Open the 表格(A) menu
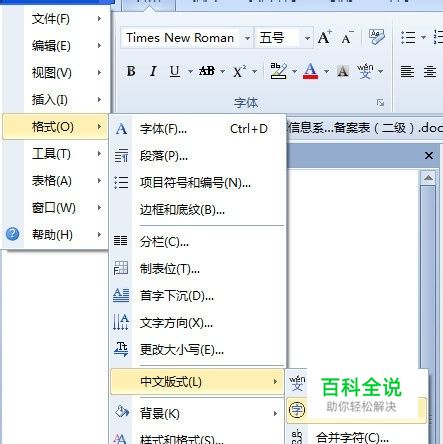The image size is (443, 444). tap(55, 181)
